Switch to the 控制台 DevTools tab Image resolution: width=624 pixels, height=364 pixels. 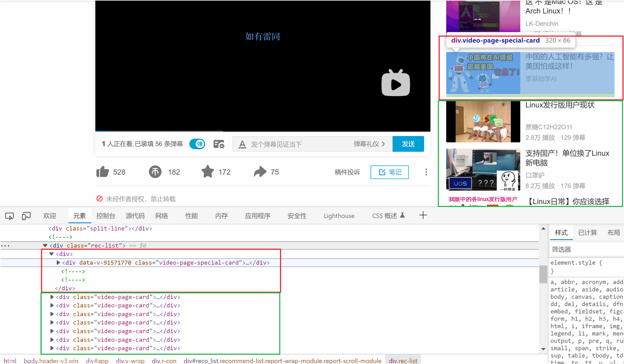pyautogui.click(x=106, y=216)
